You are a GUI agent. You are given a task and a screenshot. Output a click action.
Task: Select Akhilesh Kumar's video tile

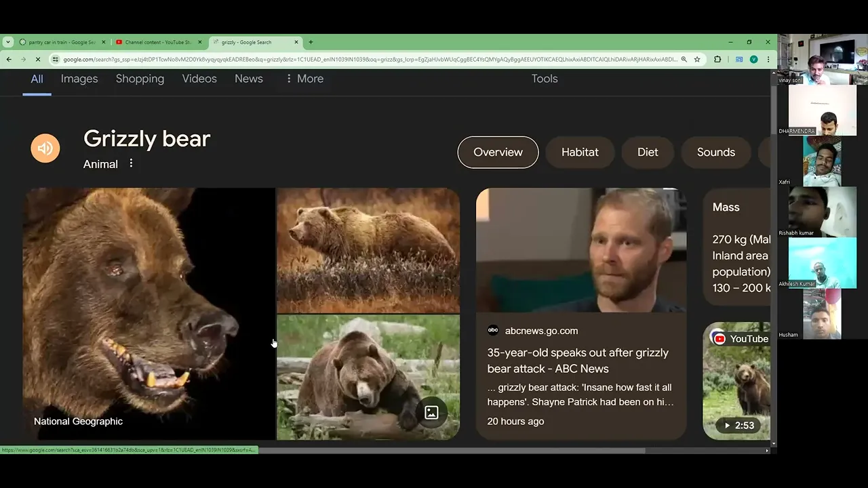click(x=823, y=263)
